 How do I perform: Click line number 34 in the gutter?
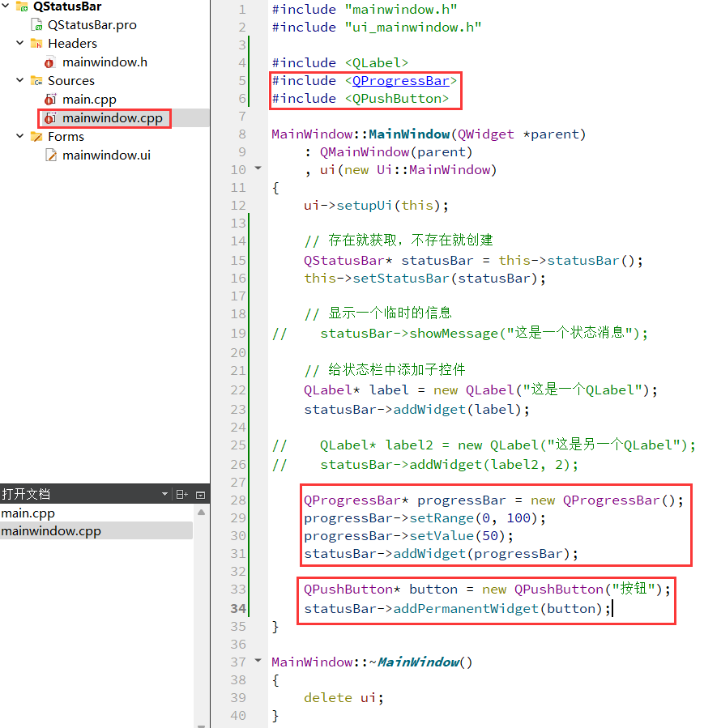238,608
